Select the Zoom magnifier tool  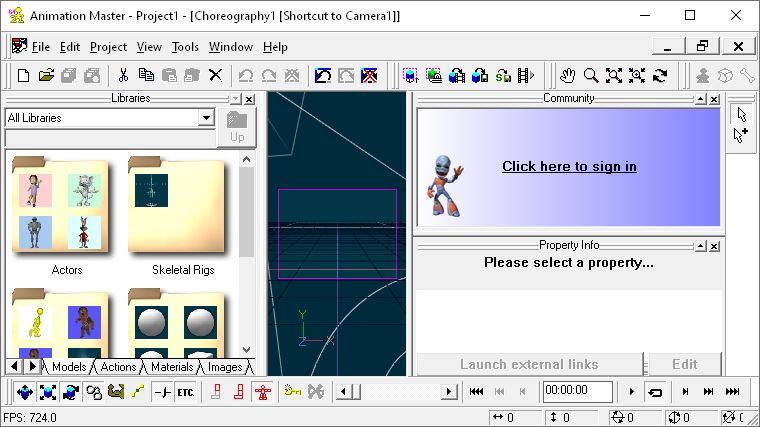[590, 76]
